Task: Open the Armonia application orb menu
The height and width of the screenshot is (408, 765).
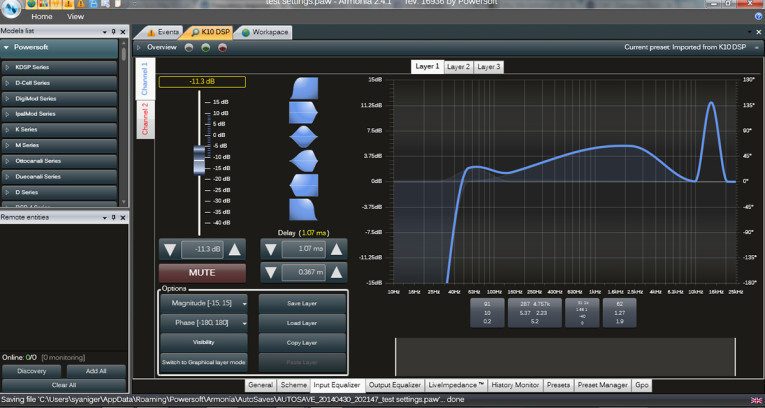Action: pyautogui.click(x=11, y=7)
